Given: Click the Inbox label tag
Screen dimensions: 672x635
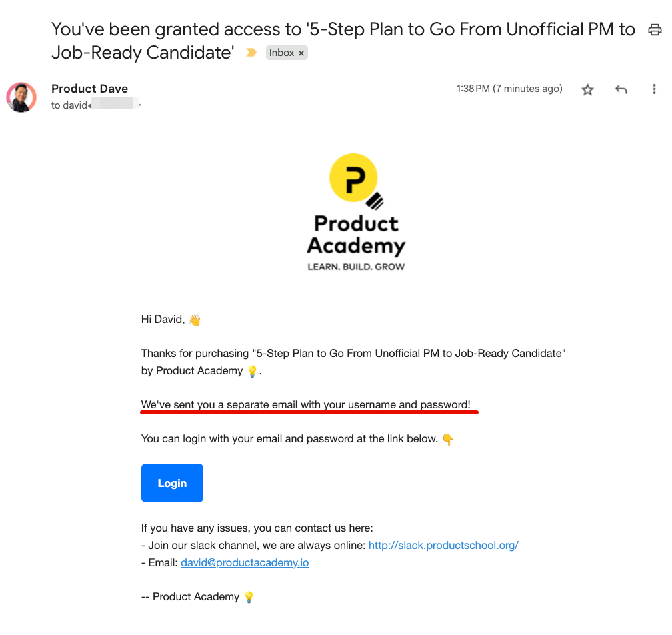Looking at the screenshot, I should (x=281, y=53).
